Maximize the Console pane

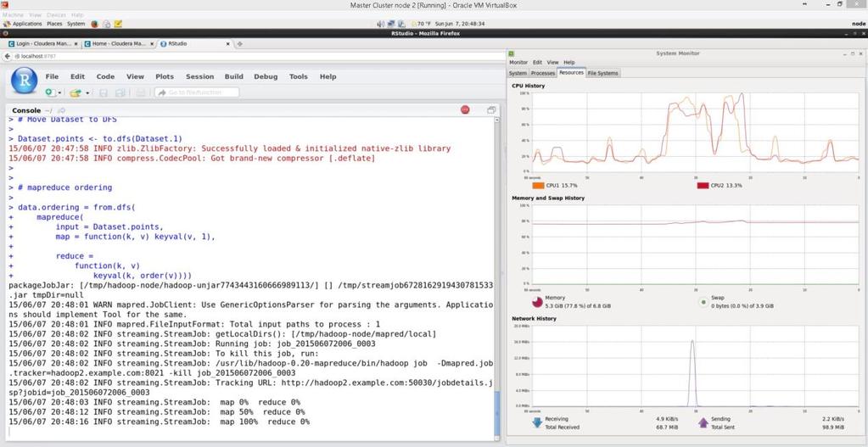pos(491,110)
